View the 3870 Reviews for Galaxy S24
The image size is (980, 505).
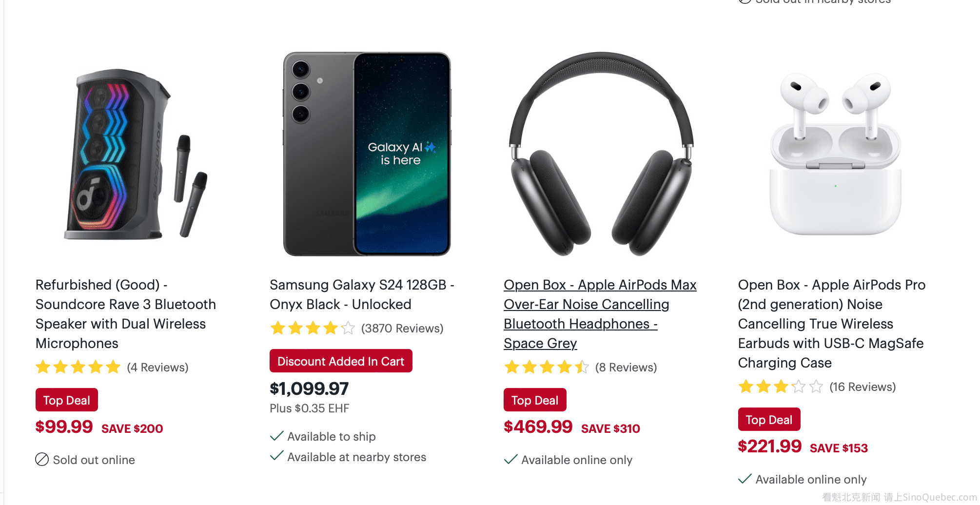coord(402,328)
